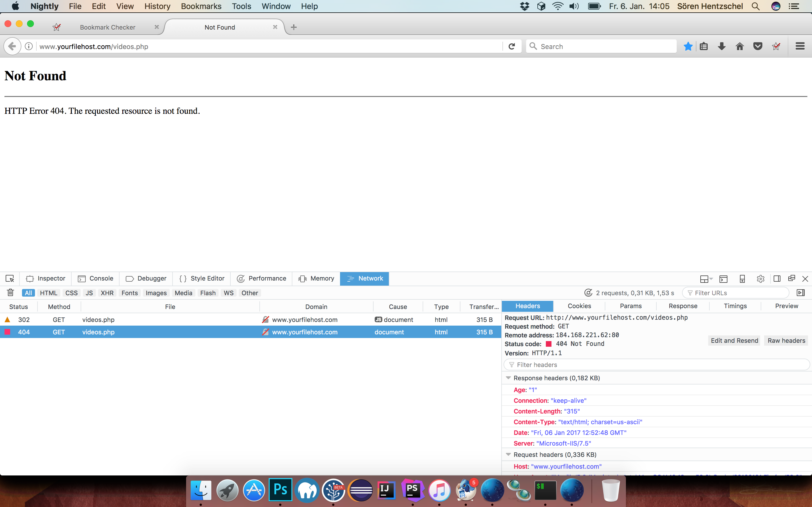The image size is (812, 507).
Task: Click the reload page button
Action: [511, 46]
